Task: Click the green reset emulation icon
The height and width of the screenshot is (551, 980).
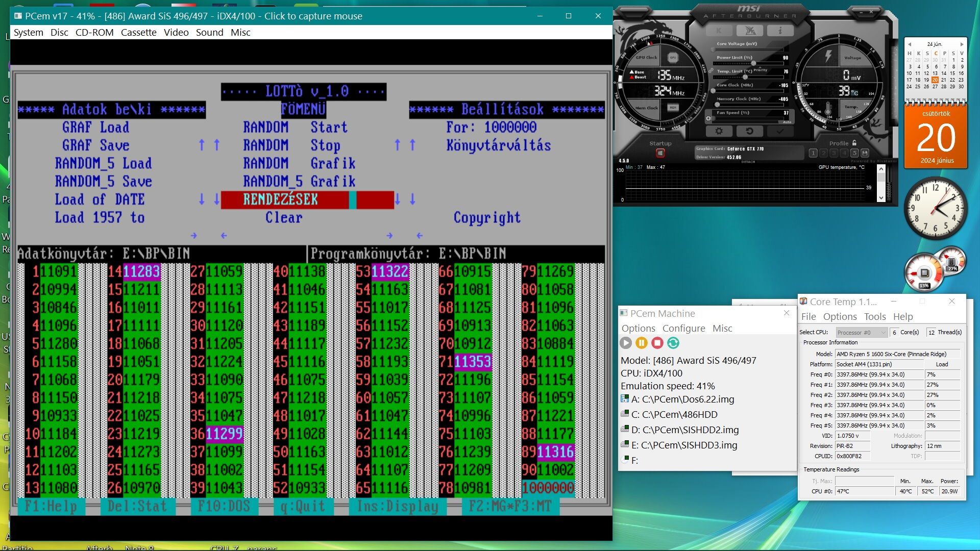Action: [x=673, y=343]
